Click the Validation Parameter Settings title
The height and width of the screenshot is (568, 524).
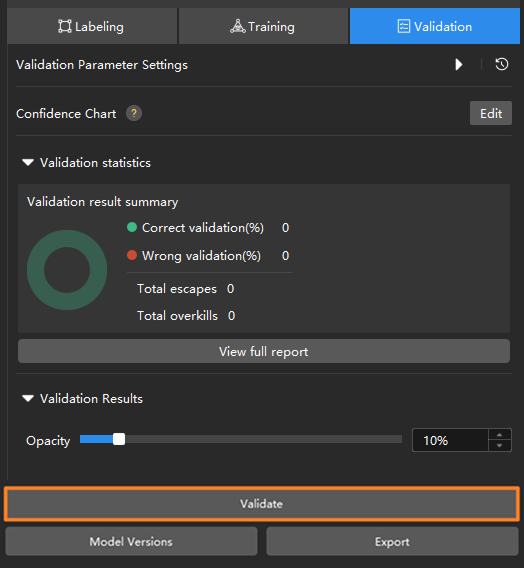pos(102,65)
